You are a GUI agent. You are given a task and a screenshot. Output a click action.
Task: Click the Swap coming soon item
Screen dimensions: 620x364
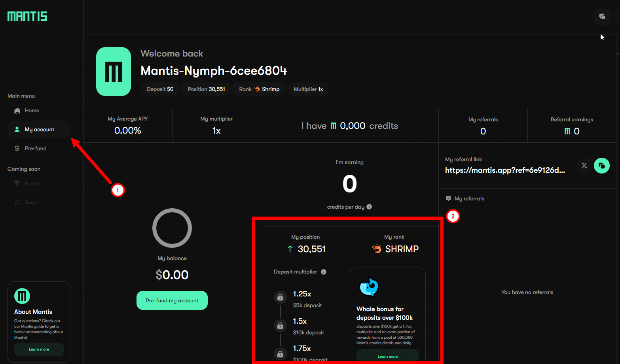click(x=39, y=203)
